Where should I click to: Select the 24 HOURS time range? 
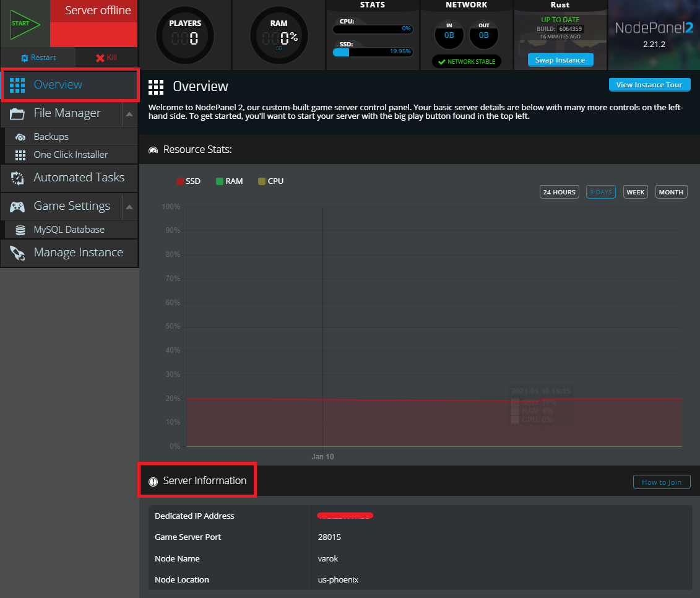pyautogui.click(x=559, y=193)
